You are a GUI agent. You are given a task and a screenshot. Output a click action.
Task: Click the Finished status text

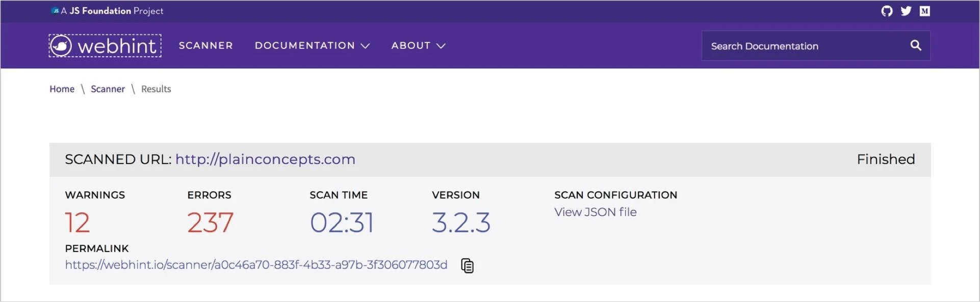click(886, 159)
